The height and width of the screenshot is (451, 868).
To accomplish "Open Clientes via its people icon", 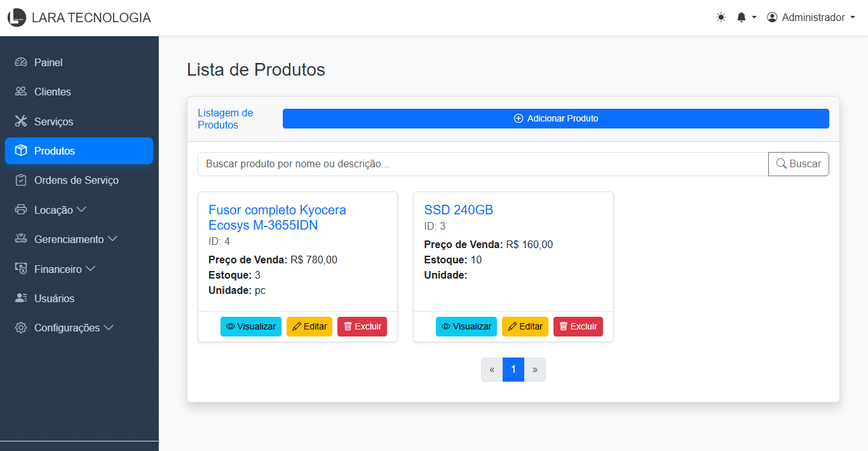I will (21, 91).
